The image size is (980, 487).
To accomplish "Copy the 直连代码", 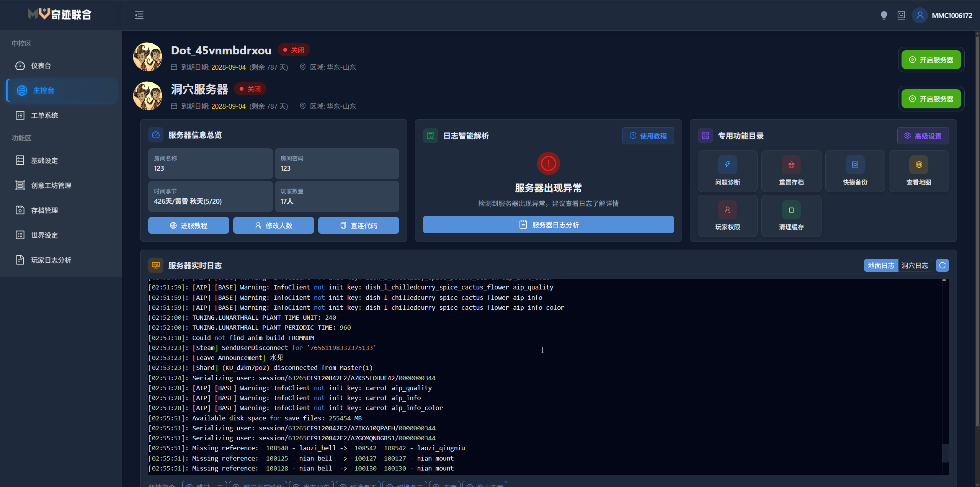I will pos(359,226).
